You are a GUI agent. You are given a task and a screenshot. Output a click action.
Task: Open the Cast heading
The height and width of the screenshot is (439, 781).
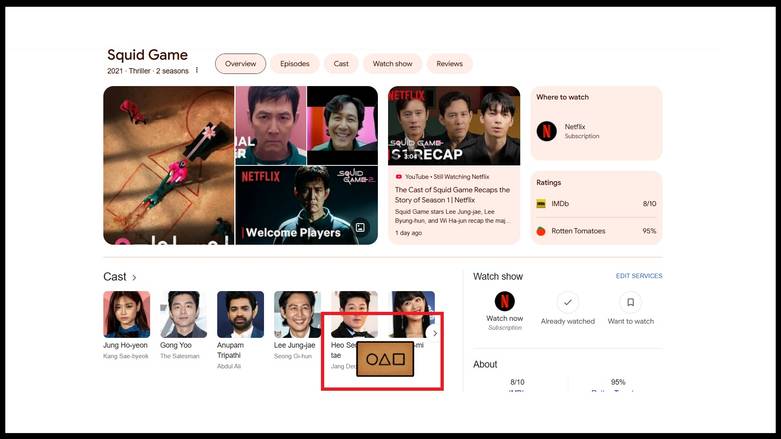115,277
